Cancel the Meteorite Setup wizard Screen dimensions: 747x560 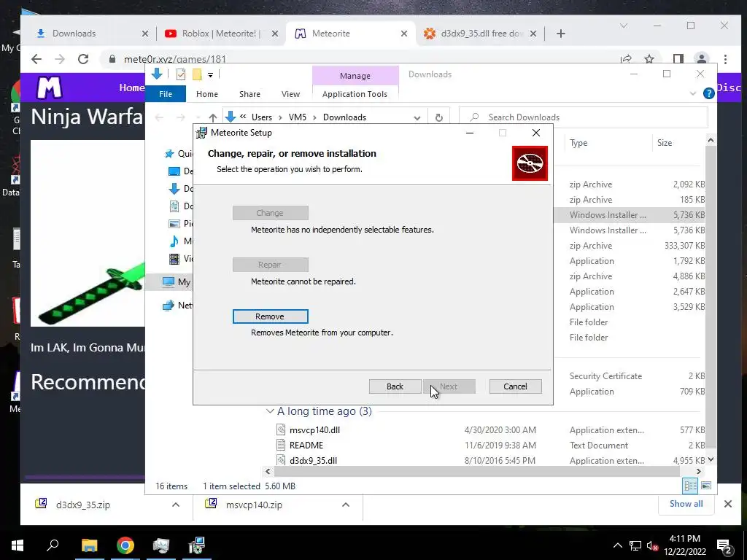(x=516, y=386)
